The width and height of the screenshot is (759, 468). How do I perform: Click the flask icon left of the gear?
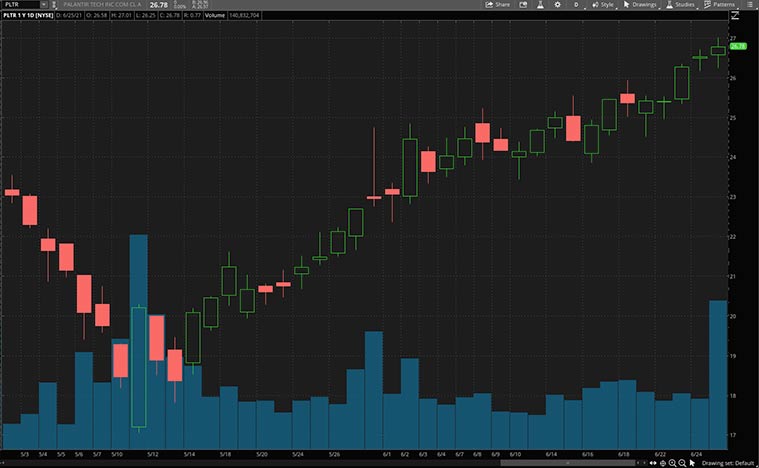[540, 4]
